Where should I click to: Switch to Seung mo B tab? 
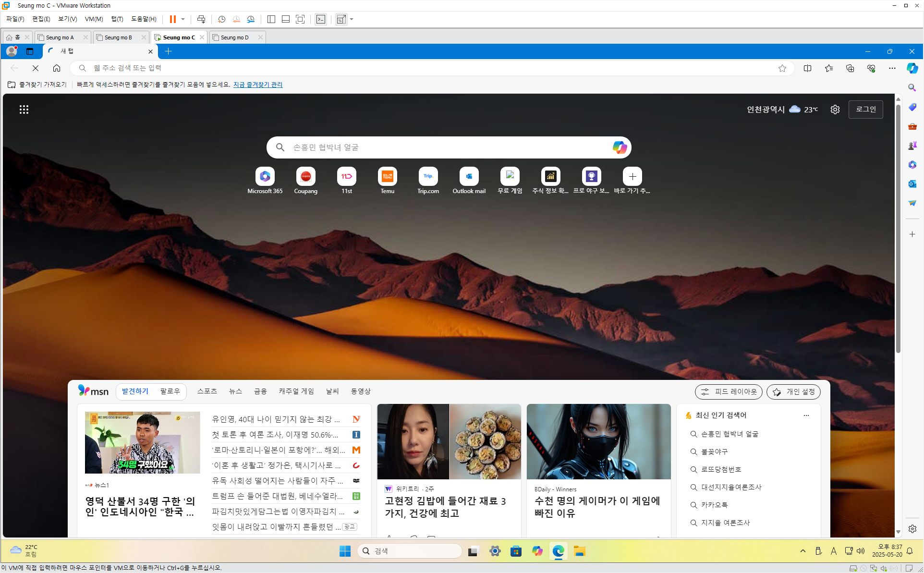(x=118, y=37)
